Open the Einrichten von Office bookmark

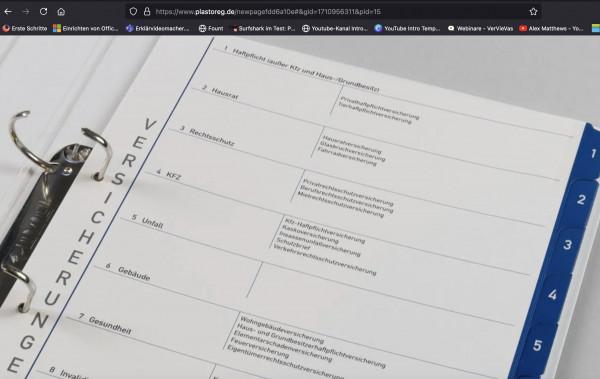tap(86, 28)
